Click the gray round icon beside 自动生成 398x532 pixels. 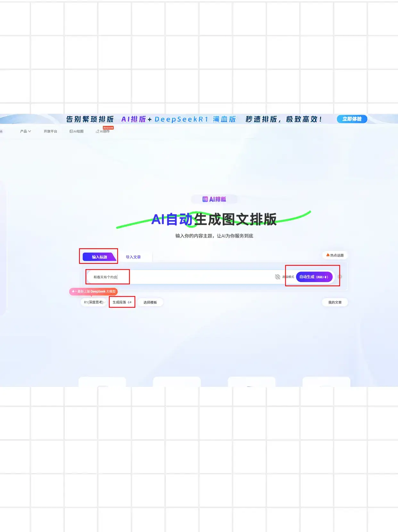click(x=340, y=277)
